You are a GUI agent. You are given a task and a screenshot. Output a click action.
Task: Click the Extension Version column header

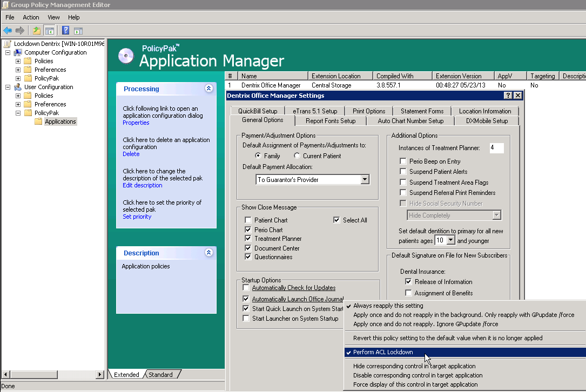pos(463,76)
